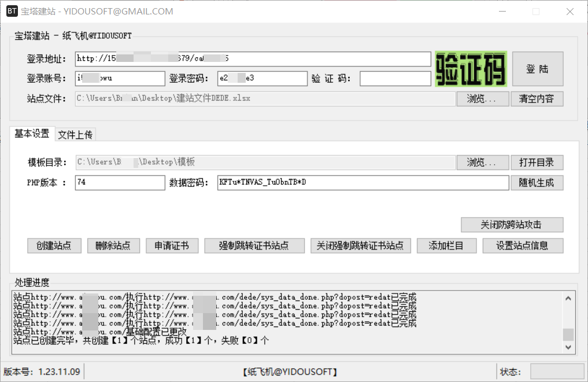
Task: Click the 模板目录 path field
Action: coord(265,163)
